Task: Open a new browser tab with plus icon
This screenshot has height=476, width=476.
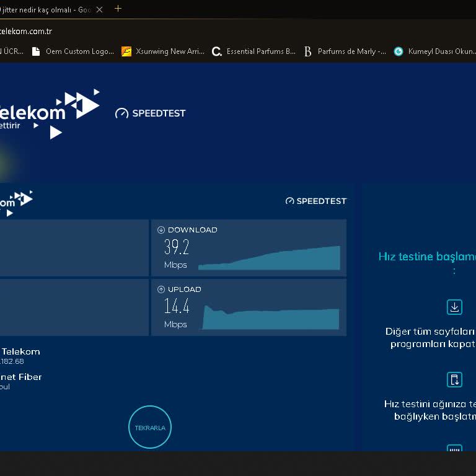Action: coord(118,9)
